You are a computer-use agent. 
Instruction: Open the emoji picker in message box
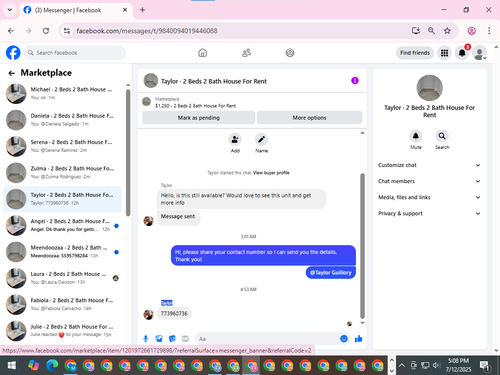pyautogui.click(x=344, y=339)
